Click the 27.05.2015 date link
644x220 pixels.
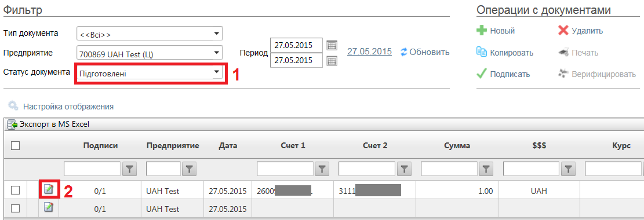tap(370, 52)
